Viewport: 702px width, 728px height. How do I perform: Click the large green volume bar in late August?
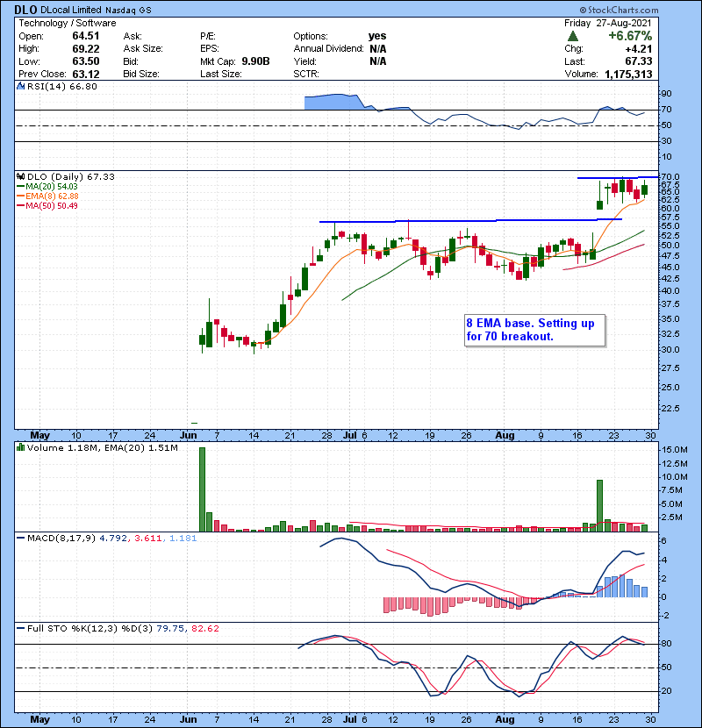pos(600,505)
